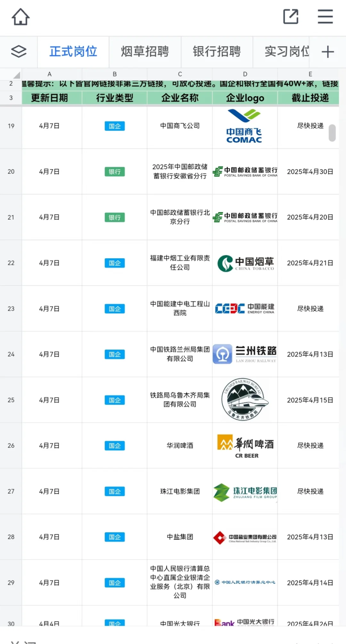This screenshot has width=346, height=644.
Task: Click the 兰州铁路 logo
Action: click(x=245, y=354)
